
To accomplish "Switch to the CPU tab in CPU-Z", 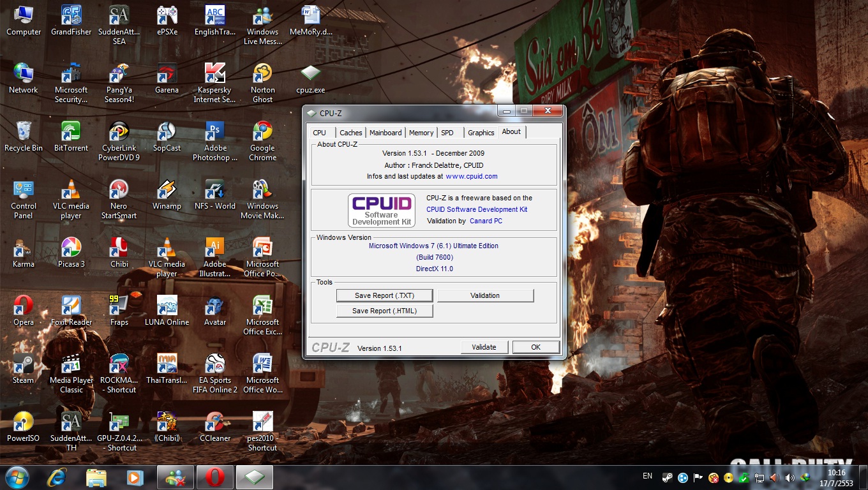I will point(320,133).
